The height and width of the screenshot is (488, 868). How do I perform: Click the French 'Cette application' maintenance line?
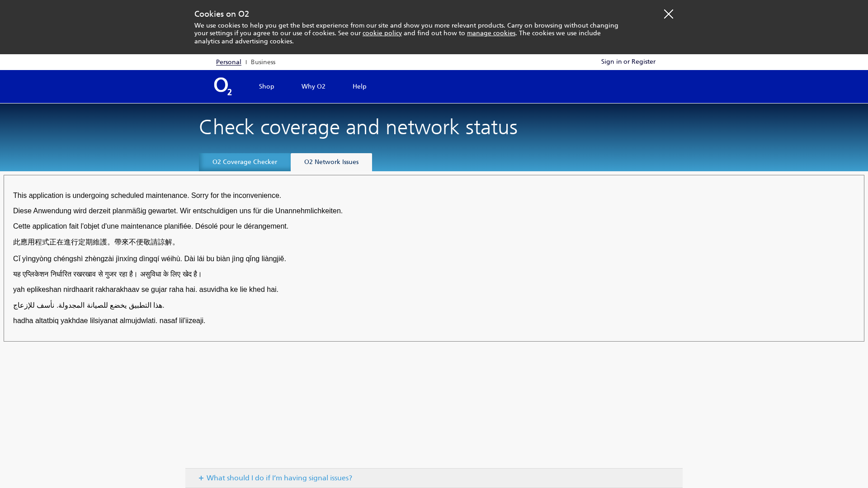coord(151,226)
